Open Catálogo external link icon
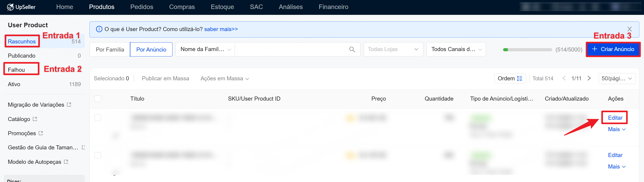Screen dimensions: 644x182 (x=35, y=119)
